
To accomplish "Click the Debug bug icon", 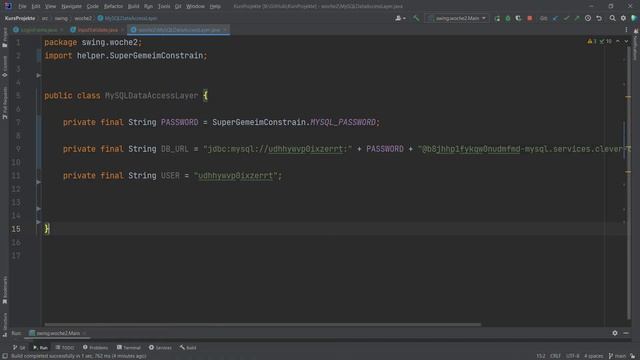I will [508, 18].
